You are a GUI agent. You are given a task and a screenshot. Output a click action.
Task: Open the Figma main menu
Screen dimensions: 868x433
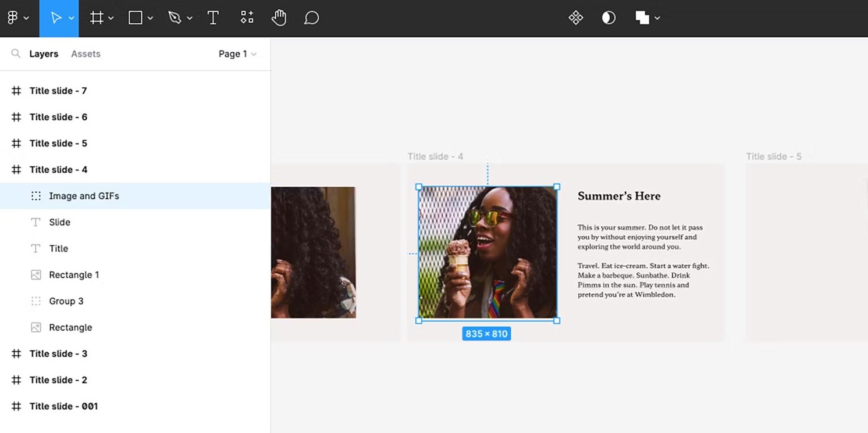coord(17,18)
